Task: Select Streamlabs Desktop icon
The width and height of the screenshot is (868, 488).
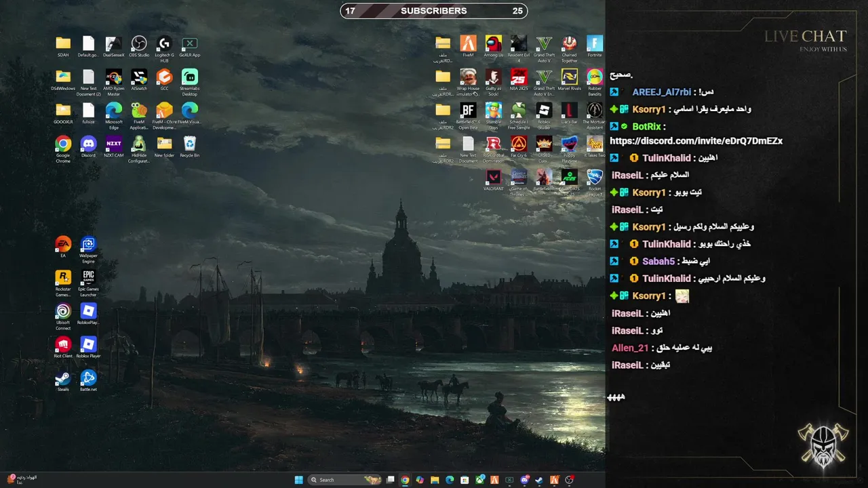Action: click(190, 82)
